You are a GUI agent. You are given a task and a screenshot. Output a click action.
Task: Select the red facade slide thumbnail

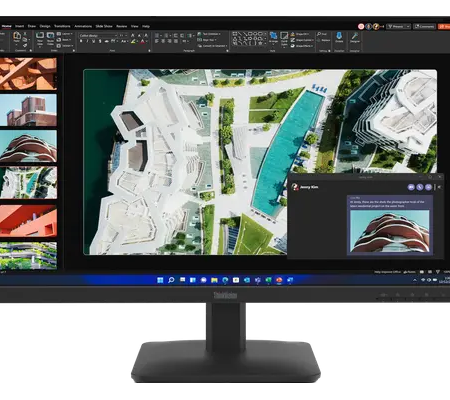(x=28, y=221)
